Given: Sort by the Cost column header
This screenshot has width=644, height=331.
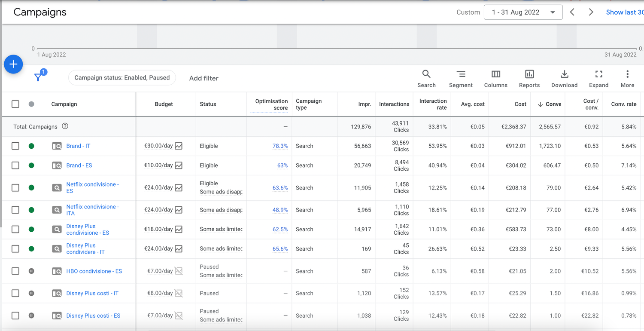Looking at the screenshot, I should point(520,104).
